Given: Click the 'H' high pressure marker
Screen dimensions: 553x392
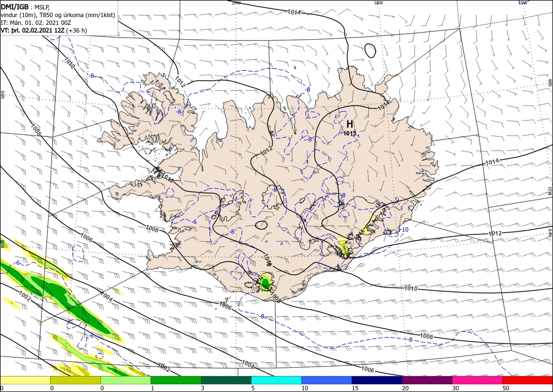Looking at the screenshot, I should [x=349, y=124].
